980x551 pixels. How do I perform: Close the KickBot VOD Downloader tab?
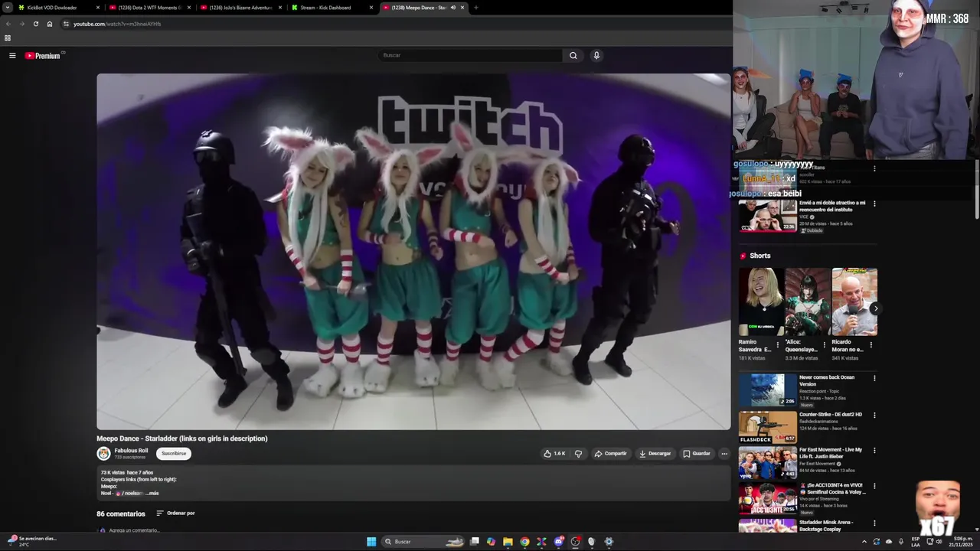[x=98, y=8]
